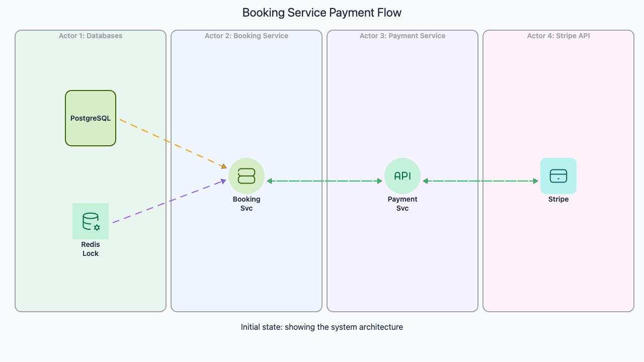Select the orange dashed PostgreSQL-to-Booking connector
This screenshot has width=644, height=362.
tap(174, 143)
